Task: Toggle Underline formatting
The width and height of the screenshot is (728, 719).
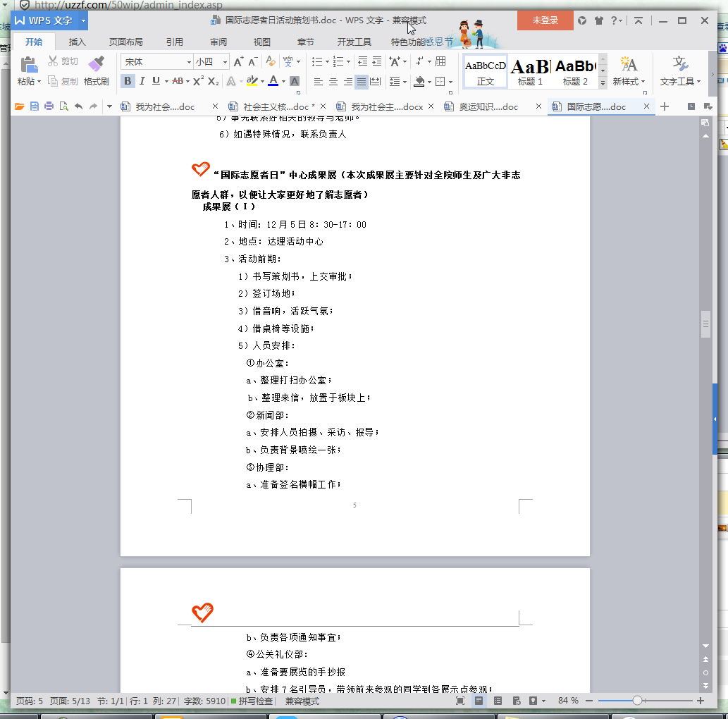Action: 156,81
